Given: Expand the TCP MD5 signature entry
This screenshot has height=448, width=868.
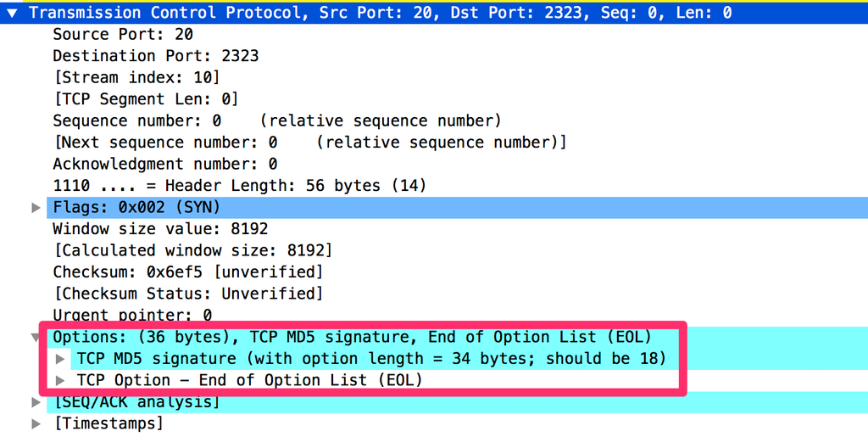Looking at the screenshot, I should point(60,359).
